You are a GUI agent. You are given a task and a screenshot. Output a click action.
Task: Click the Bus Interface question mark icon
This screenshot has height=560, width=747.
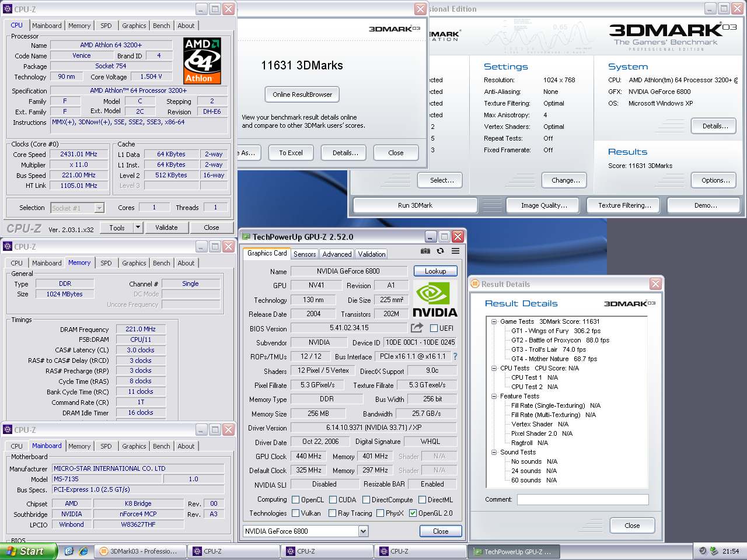(455, 356)
